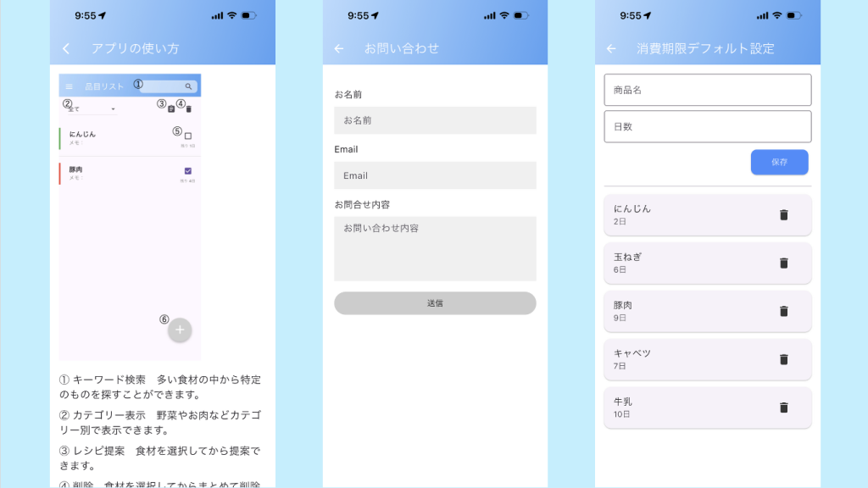The width and height of the screenshot is (868, 488).
Task: Click into the 日数 input field
Action: 707,126
